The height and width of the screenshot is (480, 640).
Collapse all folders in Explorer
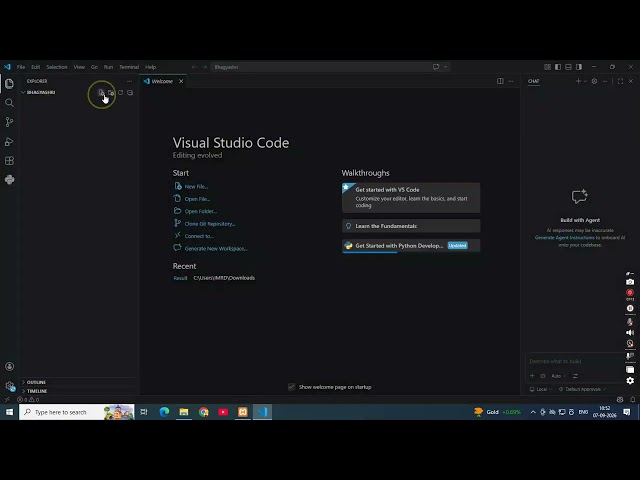click(130, 93)
